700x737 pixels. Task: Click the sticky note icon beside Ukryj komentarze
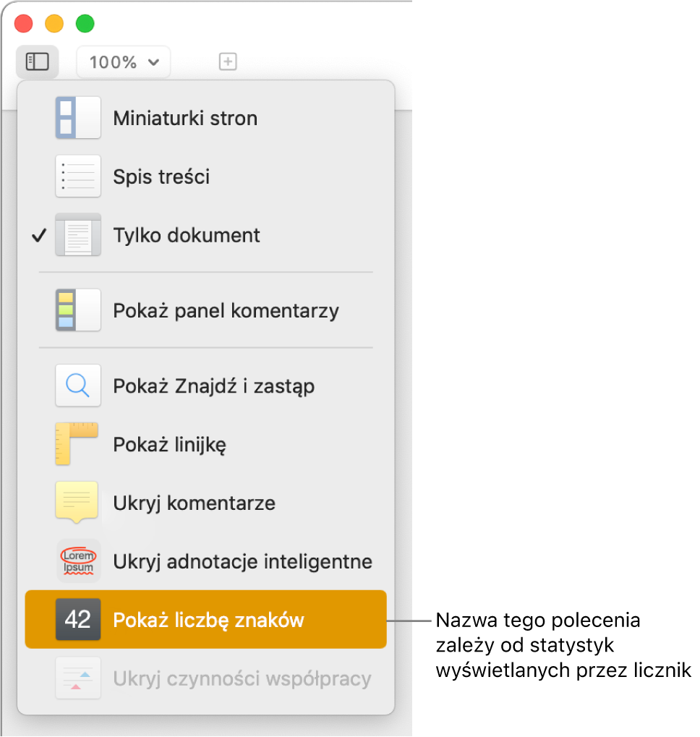pyautogui.click(x=77, y=503)
